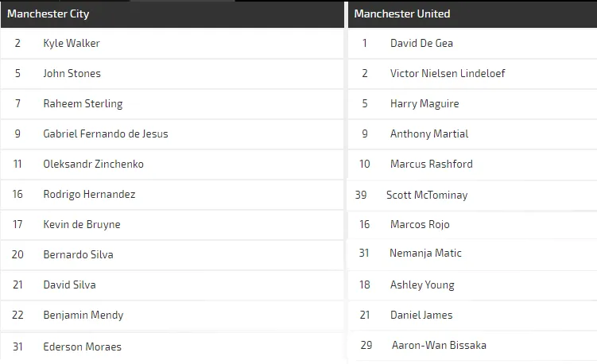
Task: Select player John Stones
Action: [72, 73]
